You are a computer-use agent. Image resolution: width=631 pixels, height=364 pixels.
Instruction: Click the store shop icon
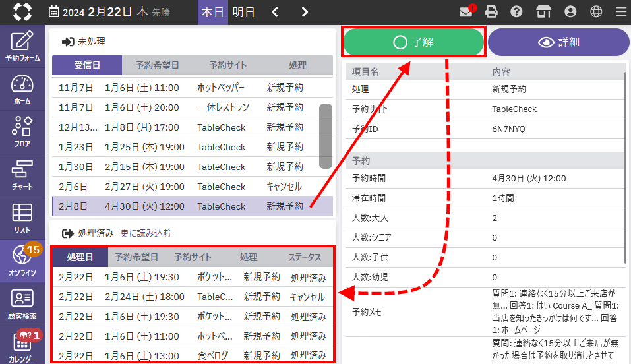coord(543,12)
